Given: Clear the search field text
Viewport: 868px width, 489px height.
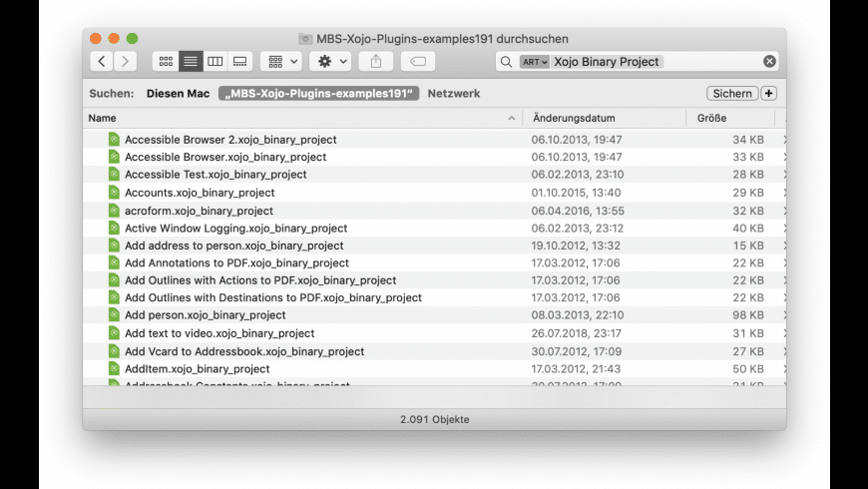Looking at the screenshot, I should (x=769, y=62).
